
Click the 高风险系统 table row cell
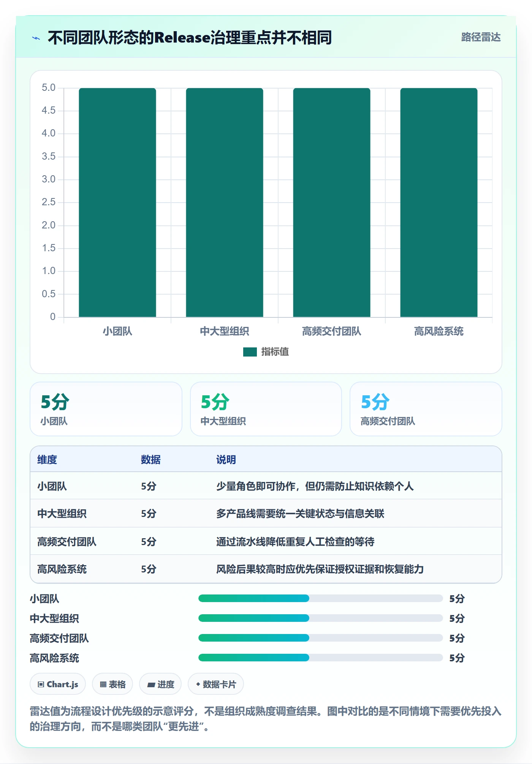[x=62, y=569]
